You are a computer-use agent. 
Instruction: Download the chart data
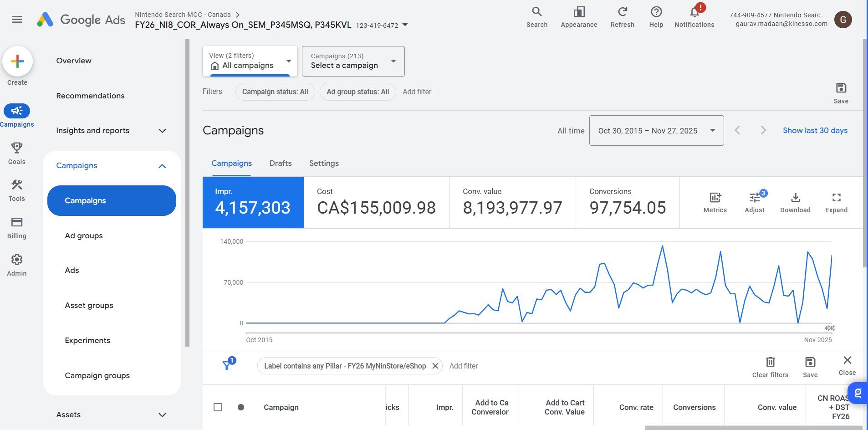795,198
